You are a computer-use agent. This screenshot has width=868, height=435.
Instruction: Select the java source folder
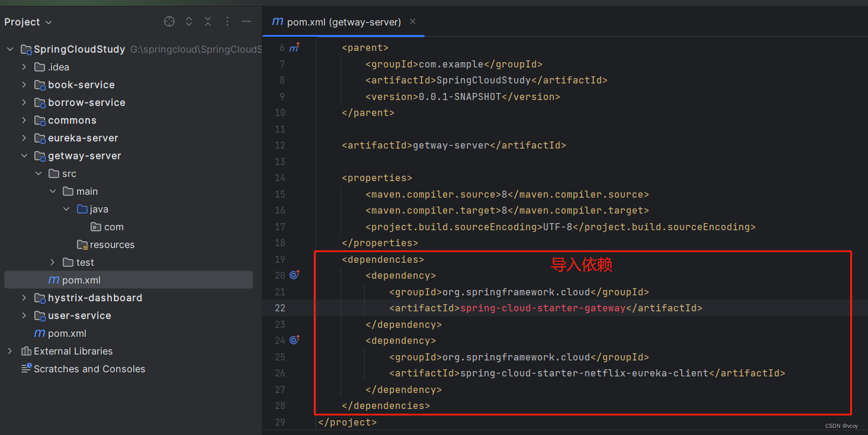click(99, 209)
